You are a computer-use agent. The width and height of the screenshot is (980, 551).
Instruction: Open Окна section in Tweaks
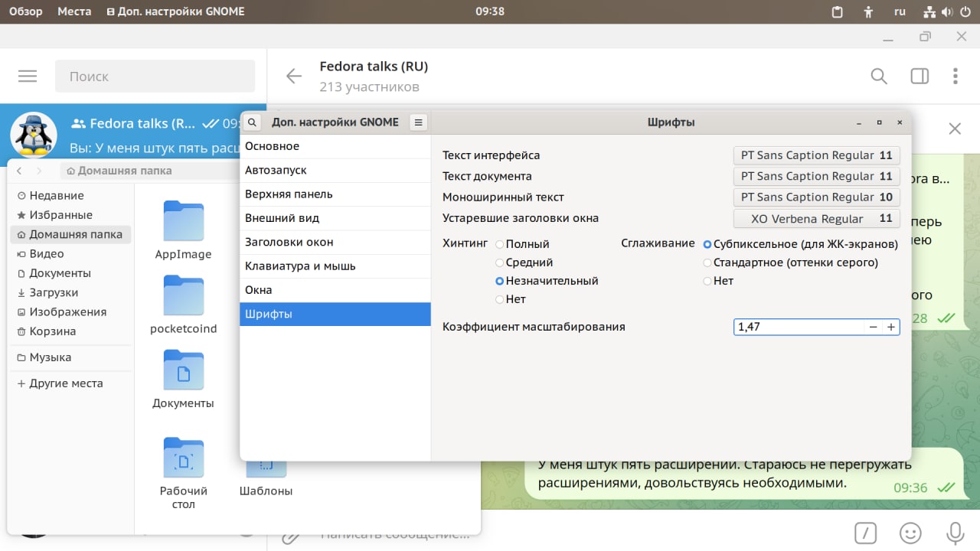point(335,290)
